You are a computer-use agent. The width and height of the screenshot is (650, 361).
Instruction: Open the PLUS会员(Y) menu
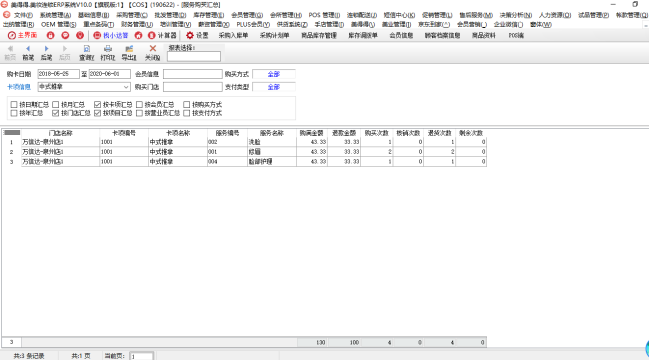coord(253,24)
